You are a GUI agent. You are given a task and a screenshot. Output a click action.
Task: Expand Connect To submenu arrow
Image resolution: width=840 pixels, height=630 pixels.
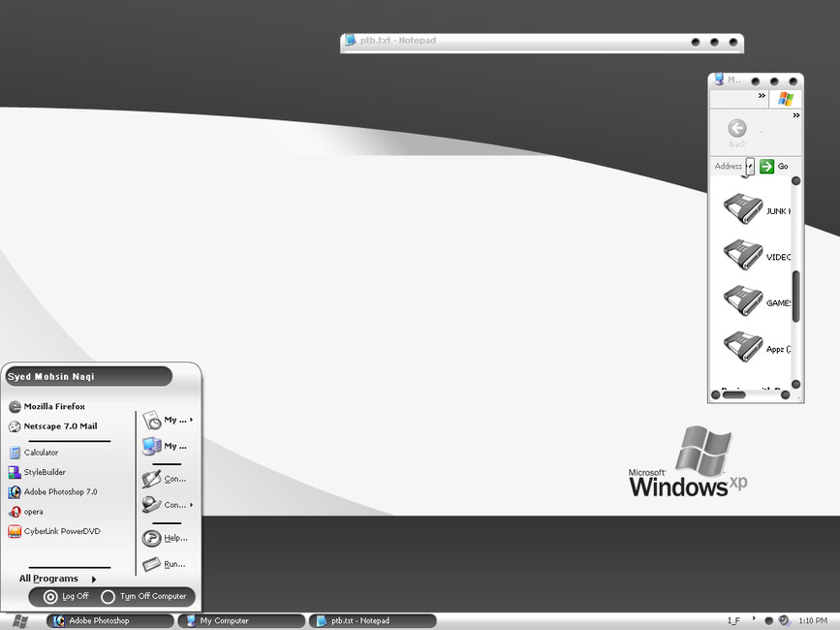[191, 505]
